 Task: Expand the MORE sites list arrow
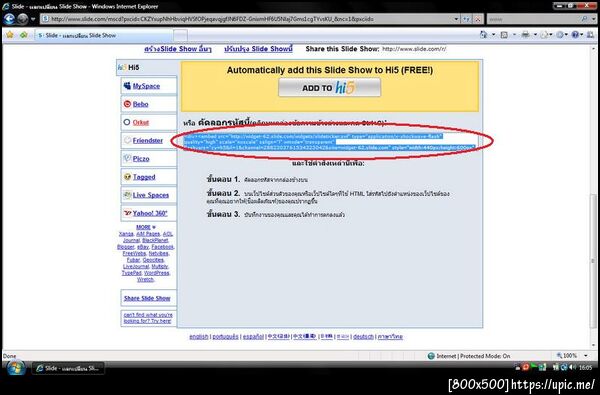tap(154, 227)
